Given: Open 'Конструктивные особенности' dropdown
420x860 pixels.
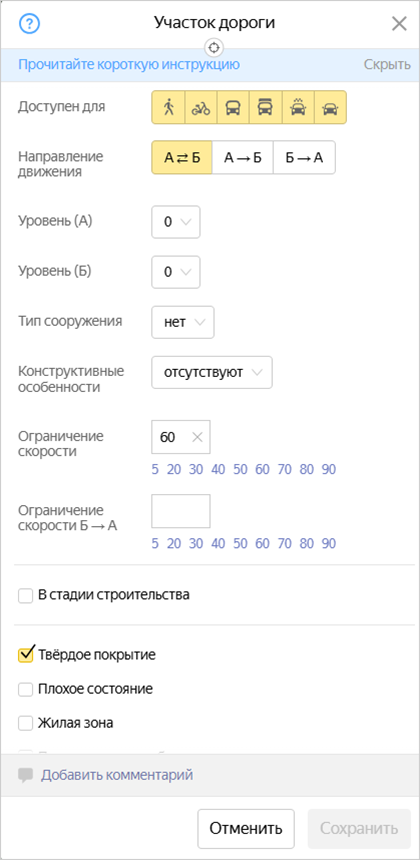Looking at the screenshot, I should 212,373.
